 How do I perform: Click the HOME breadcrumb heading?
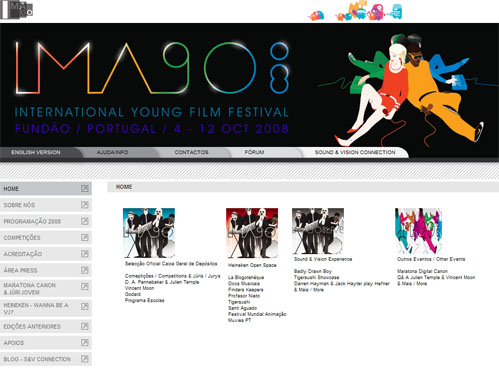coord(124,187)
